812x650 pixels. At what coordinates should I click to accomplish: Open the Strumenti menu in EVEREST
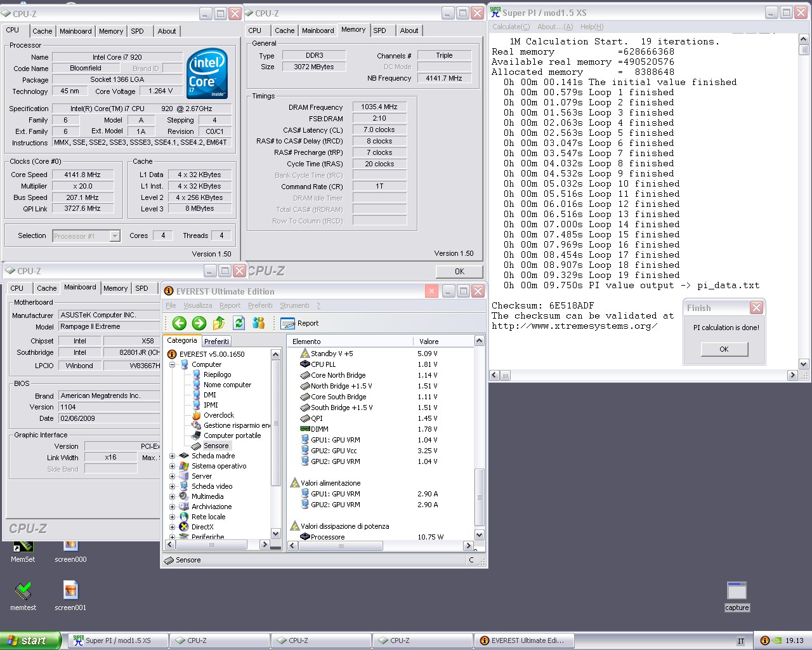[294, 305]
